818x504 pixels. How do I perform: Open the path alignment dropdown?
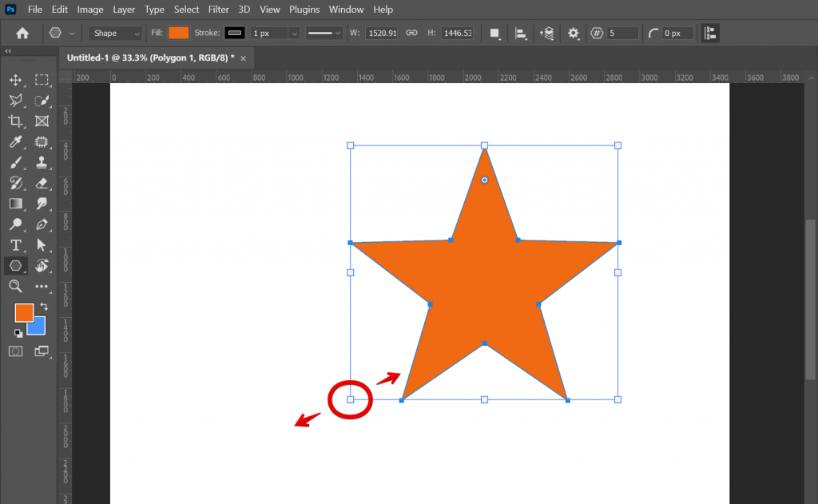(519, 33)
